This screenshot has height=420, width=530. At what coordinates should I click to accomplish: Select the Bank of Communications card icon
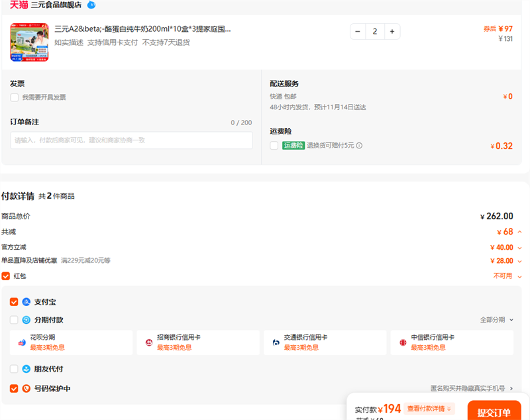(x=276, y=342)
